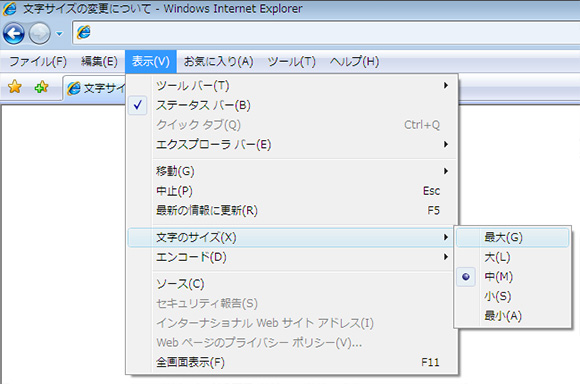Expand the エンコード(D) submenu
This screenshot has width=580, height=384.
coord(291,257)
